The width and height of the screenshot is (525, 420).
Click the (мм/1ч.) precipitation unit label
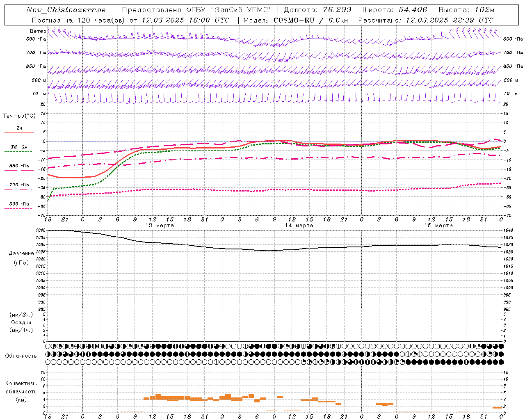(21, 330)
